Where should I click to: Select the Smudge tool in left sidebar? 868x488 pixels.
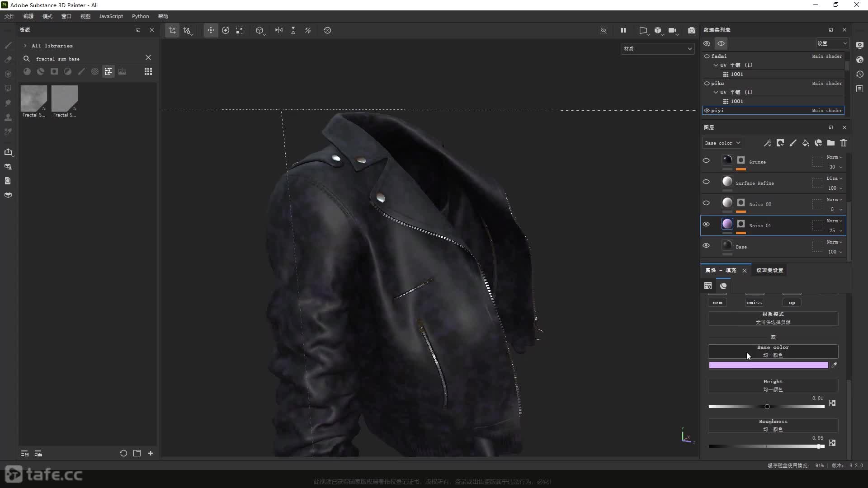[8, 103]
